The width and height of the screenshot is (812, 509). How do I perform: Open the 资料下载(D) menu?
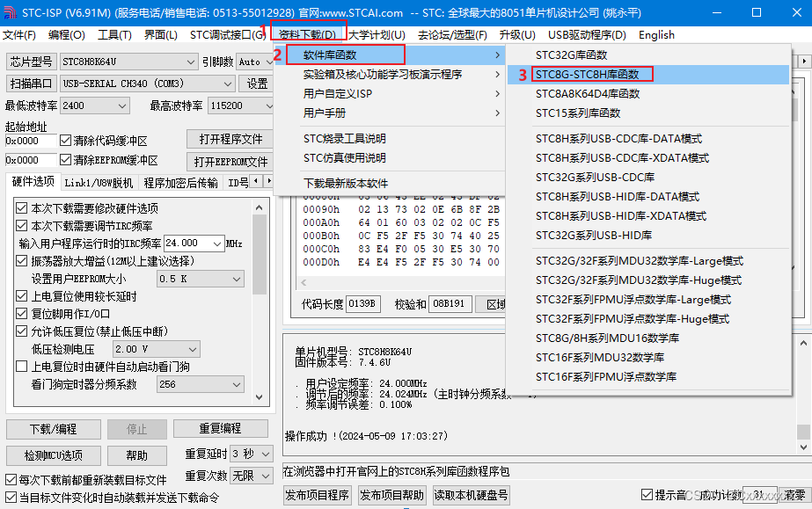(308, 34)
